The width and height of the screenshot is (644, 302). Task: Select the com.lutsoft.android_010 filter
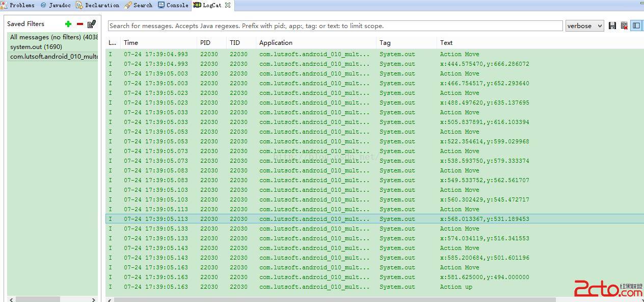tap(53, 57)
